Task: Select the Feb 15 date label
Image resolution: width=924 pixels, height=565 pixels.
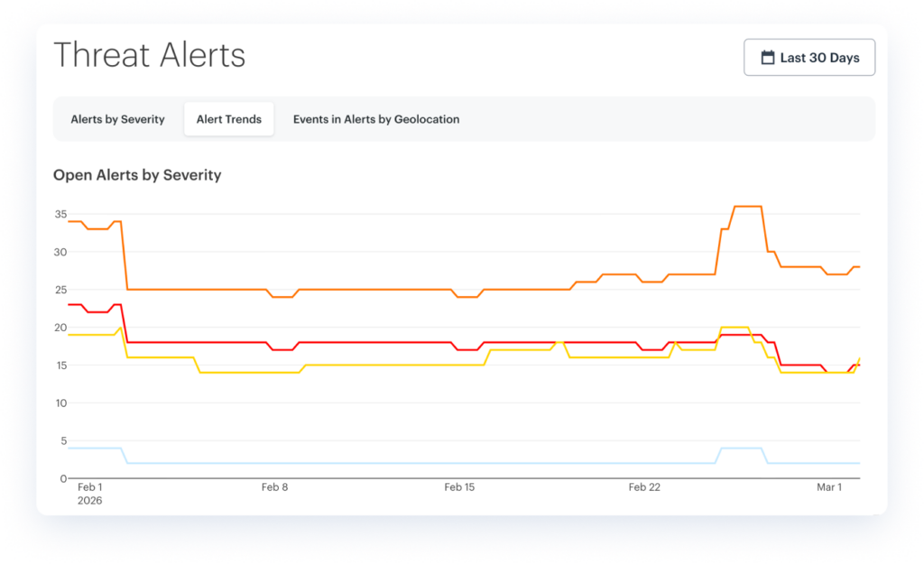Action: 459,487
